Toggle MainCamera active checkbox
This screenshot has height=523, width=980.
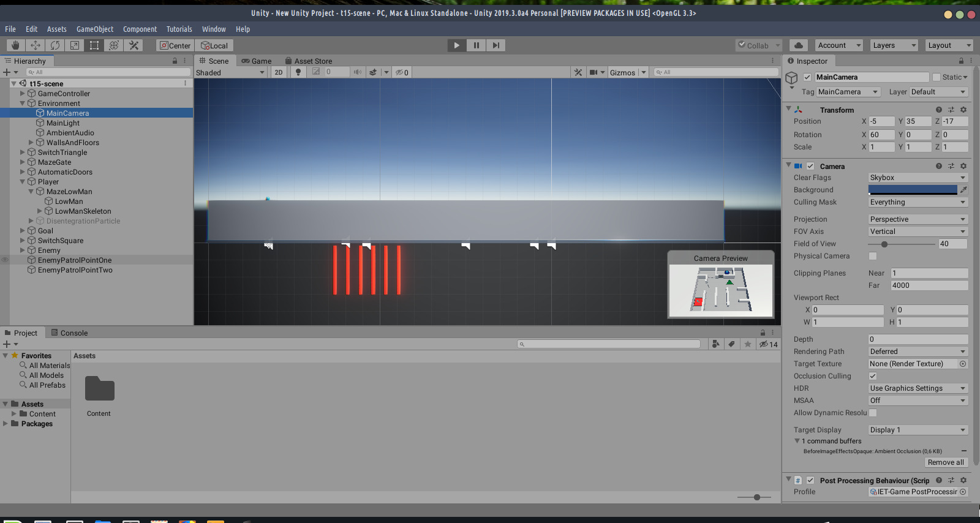point(807,77)
